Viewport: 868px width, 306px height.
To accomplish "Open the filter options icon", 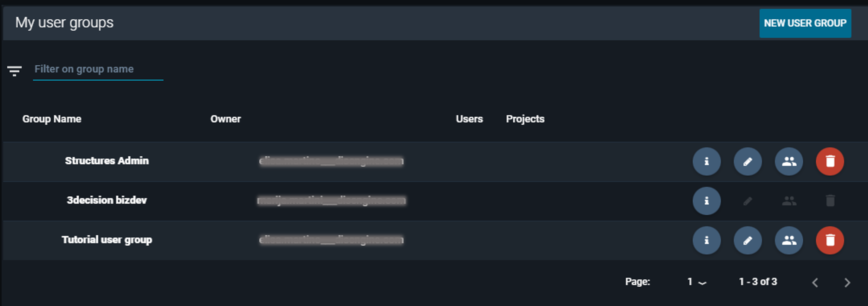I will coord(14,70).
